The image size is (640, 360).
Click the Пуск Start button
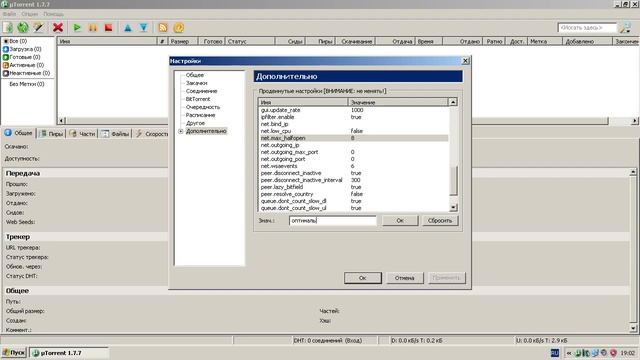[x=14, y=353]
